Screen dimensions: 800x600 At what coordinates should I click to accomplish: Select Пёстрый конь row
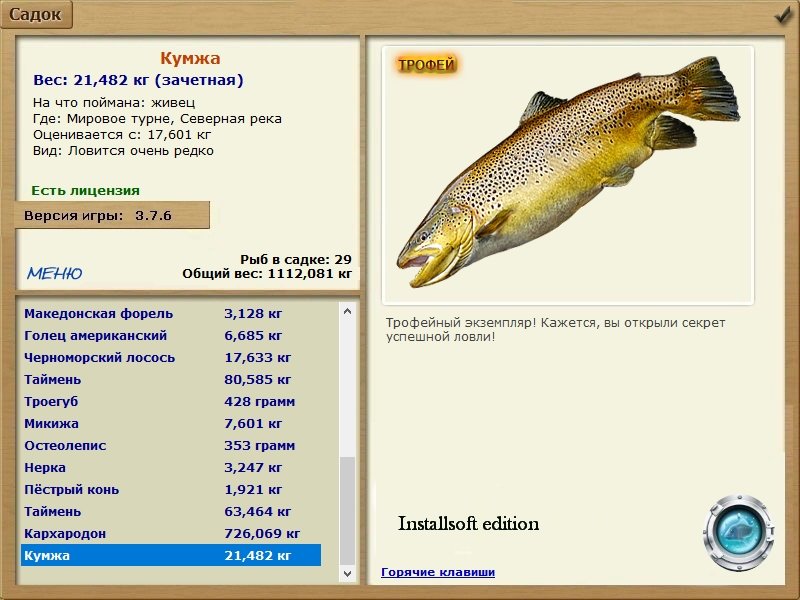(x=171, y=489)
